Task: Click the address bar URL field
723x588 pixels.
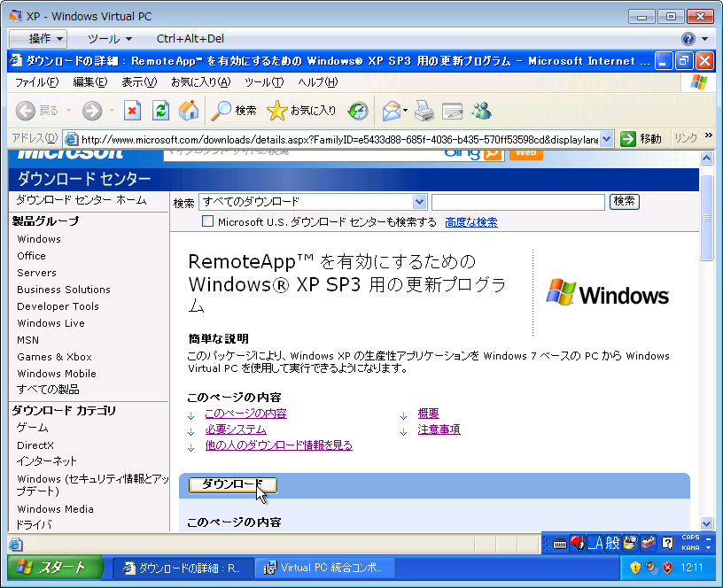Action: click(x=340, y=139)
